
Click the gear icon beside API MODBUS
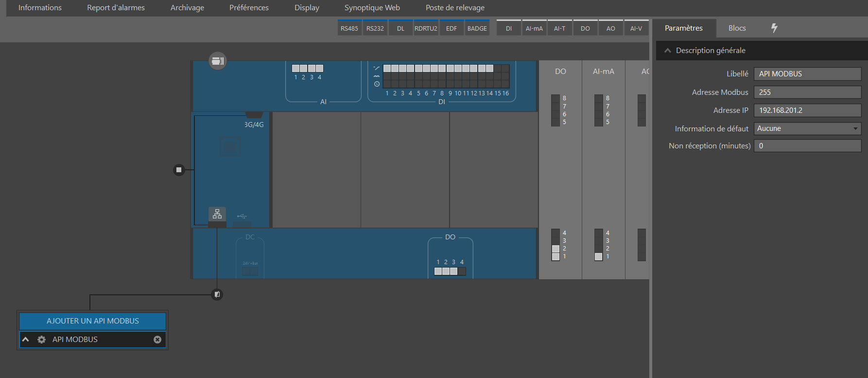(x=42, y=340)
